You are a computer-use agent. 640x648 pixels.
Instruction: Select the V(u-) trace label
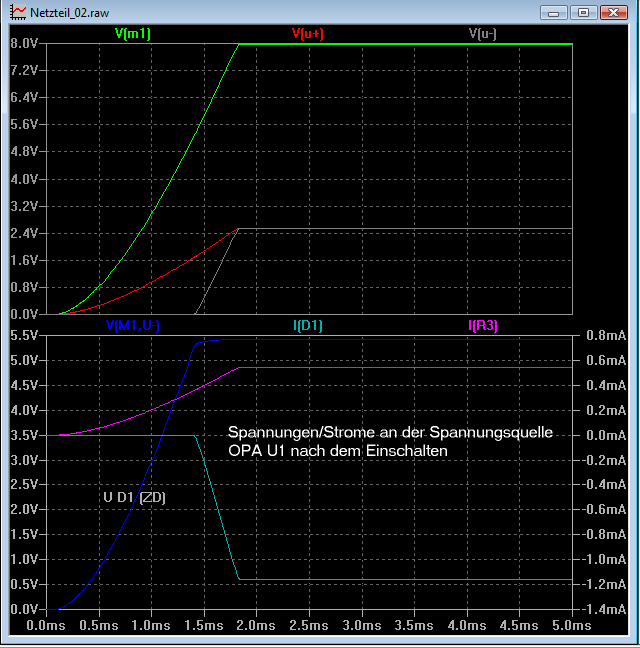click(483, 33)
